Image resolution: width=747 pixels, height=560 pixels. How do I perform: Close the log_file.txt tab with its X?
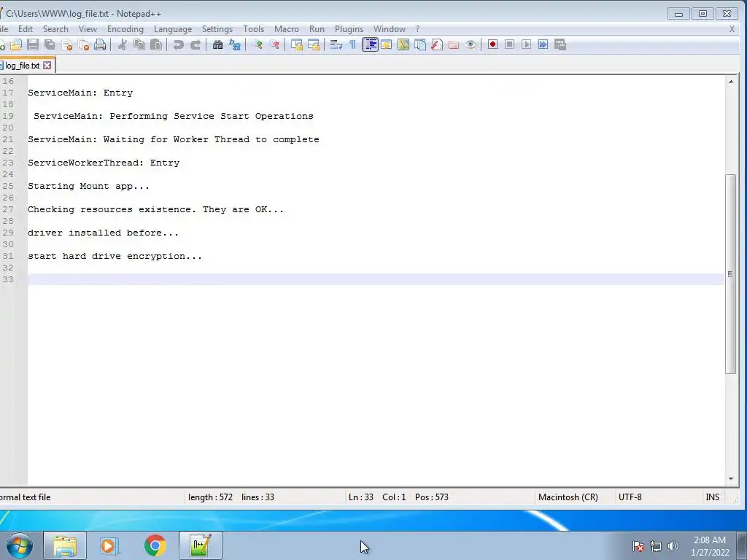[47, 65]
